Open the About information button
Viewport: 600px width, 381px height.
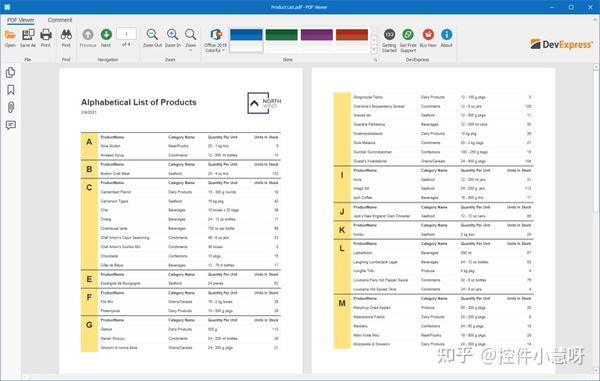[446, 38]
